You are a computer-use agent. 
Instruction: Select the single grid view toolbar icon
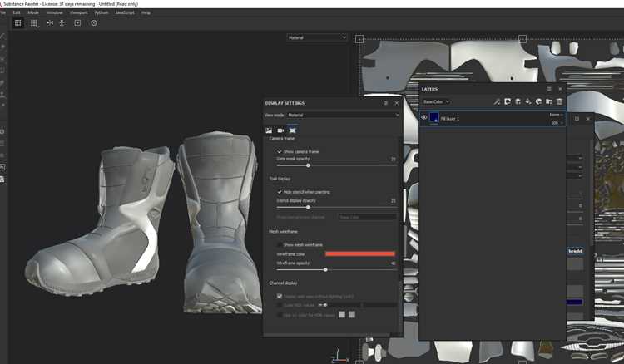[18, 23]
